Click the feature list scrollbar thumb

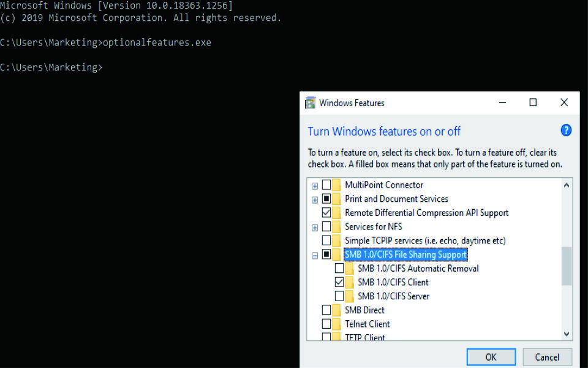pos(567,266)
